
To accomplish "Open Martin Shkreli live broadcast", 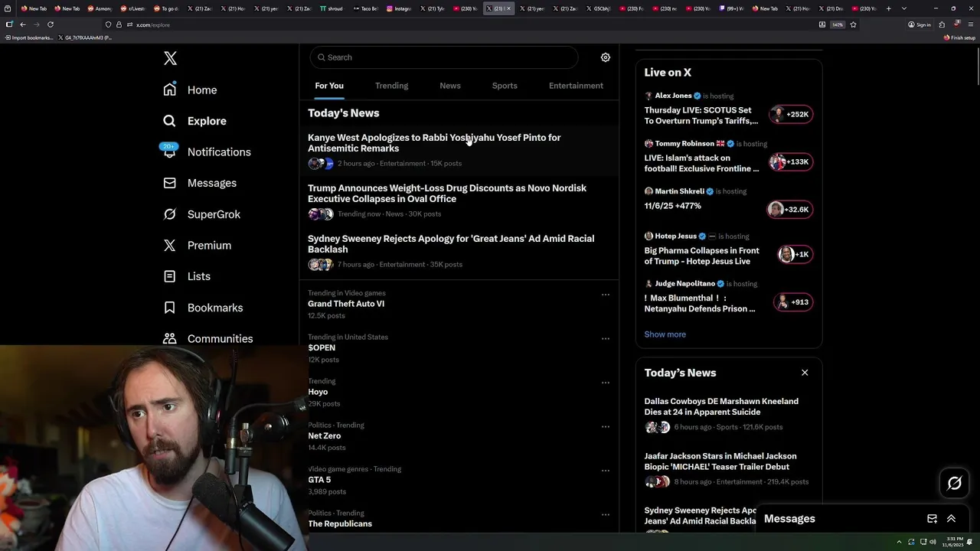I will click(728, 204).
